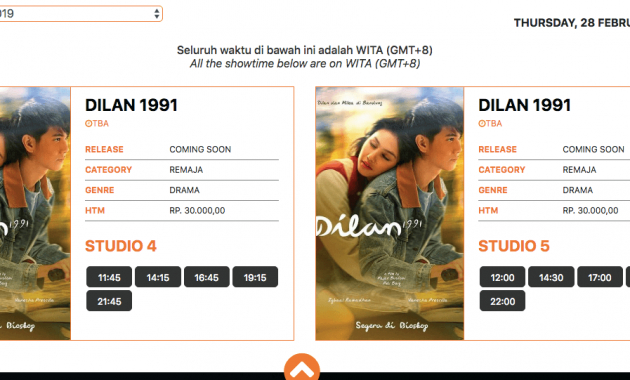Viewport: 630px width, 380px height.
Task: Click RP. 30.000,00 price in Studio 5 card
Action: click(590, 210)
